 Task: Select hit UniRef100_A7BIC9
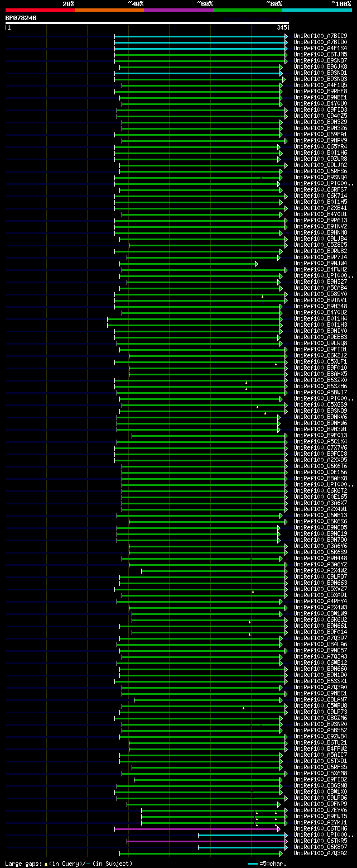(320, 36)
